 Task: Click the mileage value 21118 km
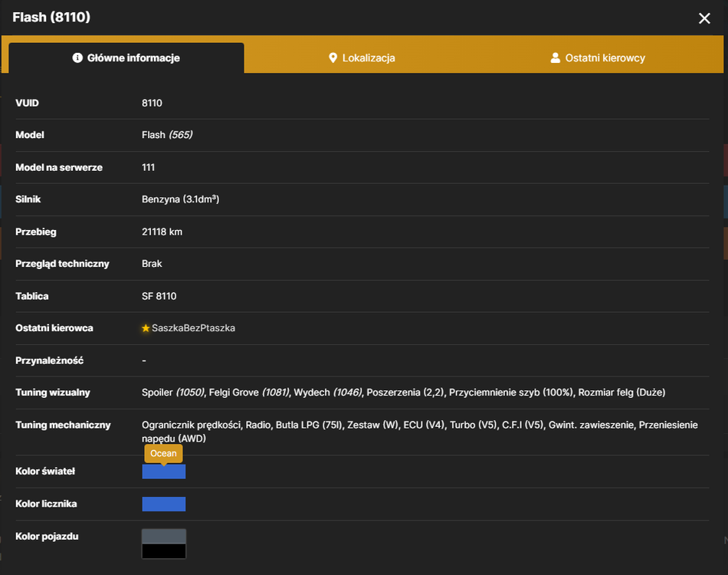click(162, 232)
